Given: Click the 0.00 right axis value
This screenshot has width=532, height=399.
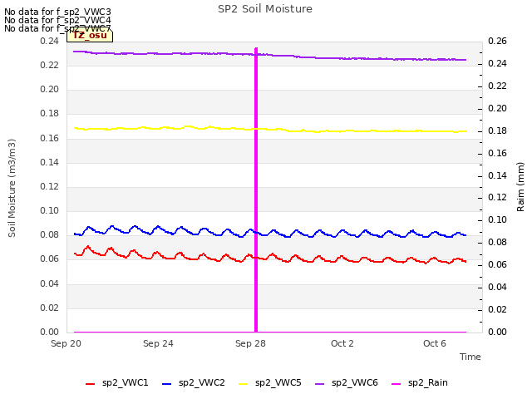Looking at the screenshot, I should coord(497,332).
